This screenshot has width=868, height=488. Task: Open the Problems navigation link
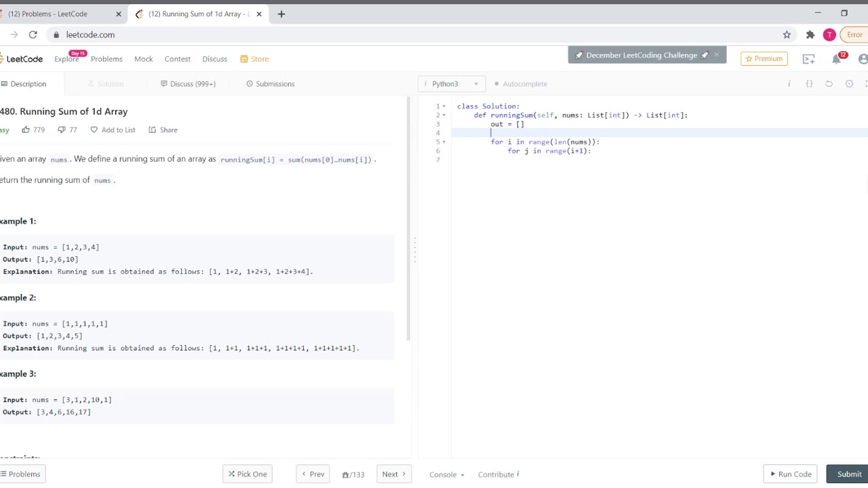pos(106,59)
